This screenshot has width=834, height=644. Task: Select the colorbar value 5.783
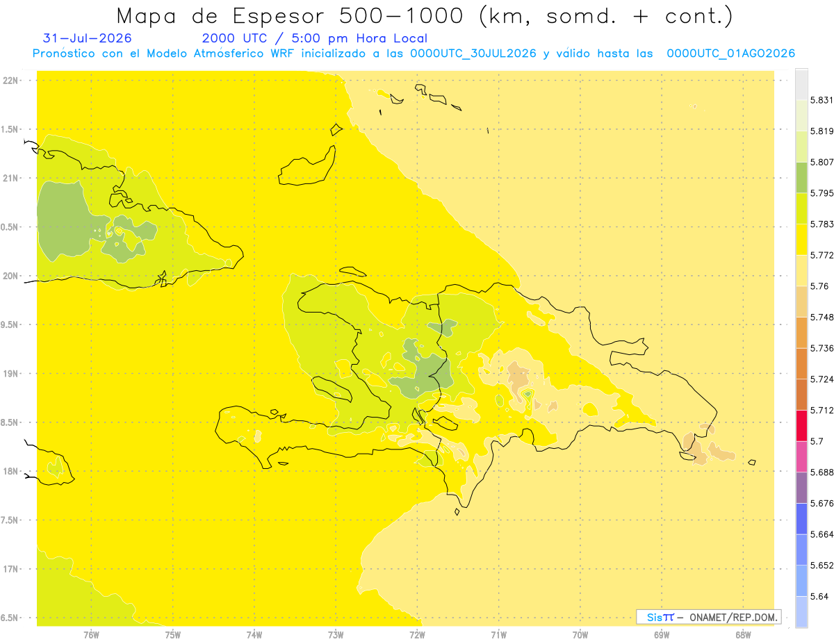821,224
